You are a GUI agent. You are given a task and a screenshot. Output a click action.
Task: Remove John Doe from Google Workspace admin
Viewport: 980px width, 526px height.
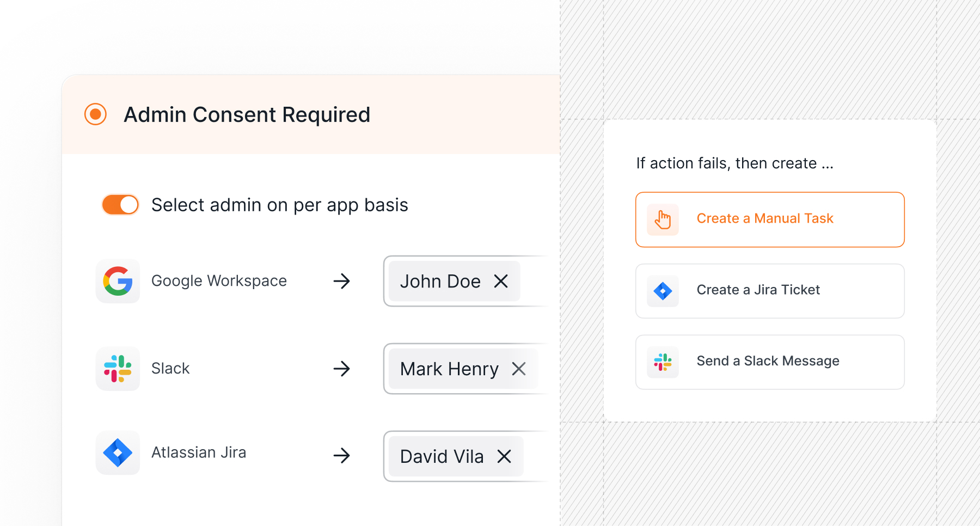click(501, 281)
